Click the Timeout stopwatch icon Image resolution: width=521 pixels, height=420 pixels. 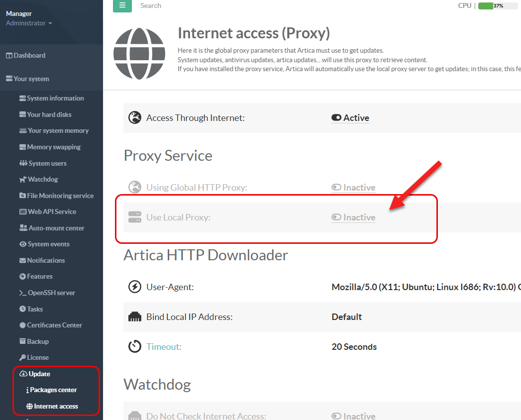[135, 347]
